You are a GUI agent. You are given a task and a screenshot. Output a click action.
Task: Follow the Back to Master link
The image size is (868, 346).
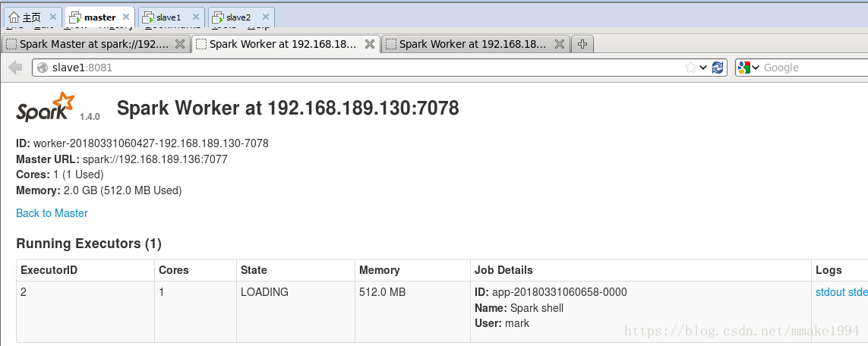click(52, 212)
